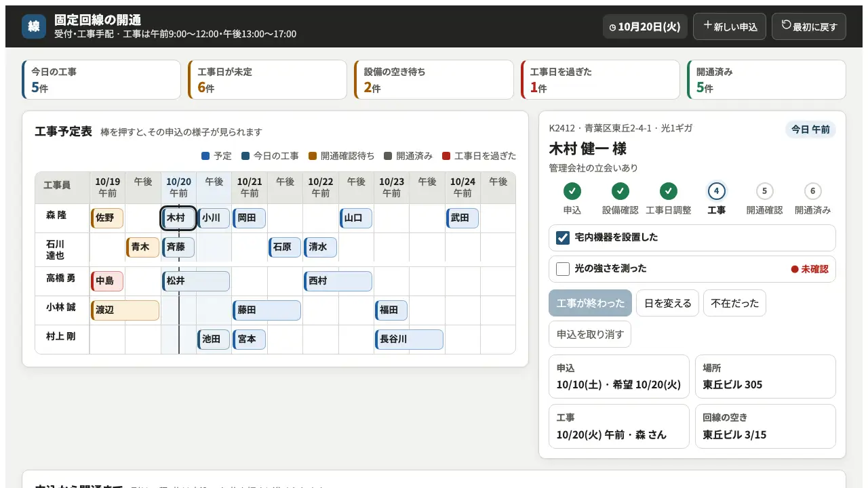This screenshot has width=868, height=488.
Task: Select the 武田 schedule bar
Action: pos(462,218)
